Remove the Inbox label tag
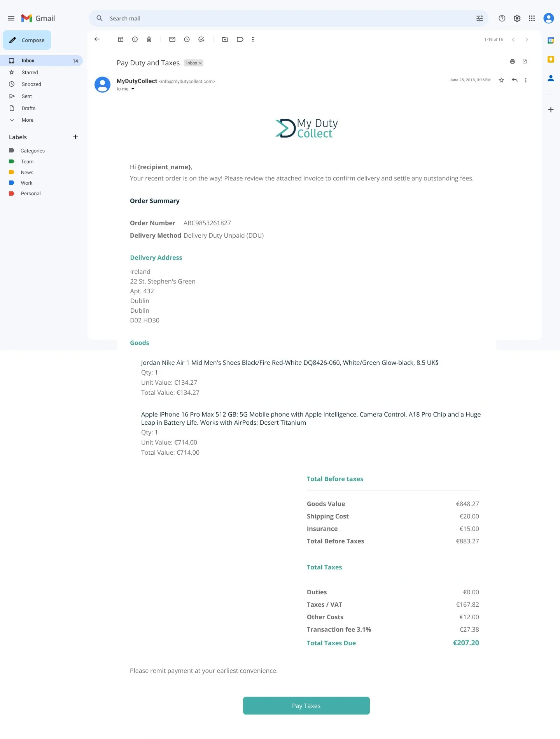560x739 pixels. [x=200, y=63]
